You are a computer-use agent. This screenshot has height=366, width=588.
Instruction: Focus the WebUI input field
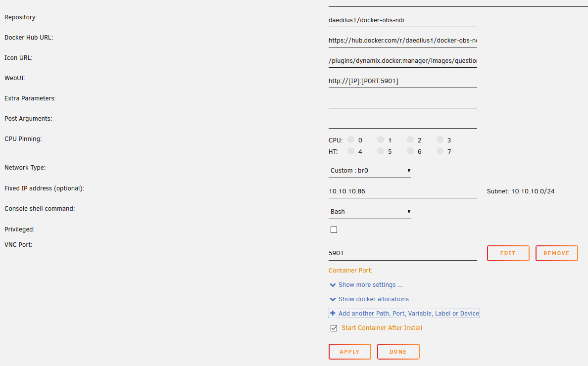pos(402,81)
